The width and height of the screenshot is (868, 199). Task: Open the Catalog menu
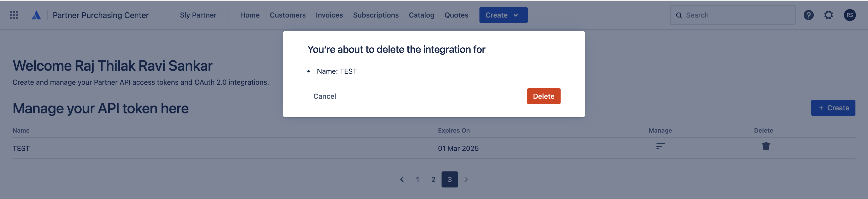(x=421, y=15)
